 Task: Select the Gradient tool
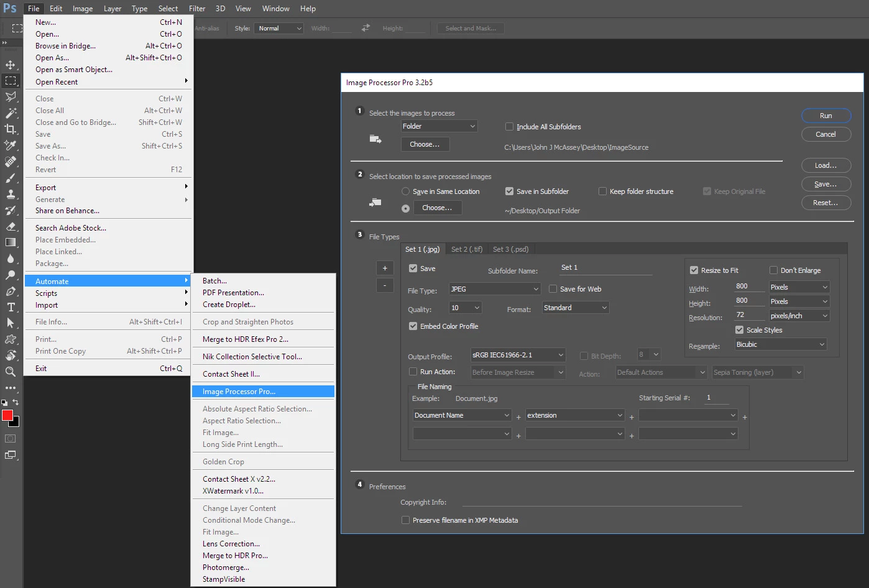(x=11, y=242)
